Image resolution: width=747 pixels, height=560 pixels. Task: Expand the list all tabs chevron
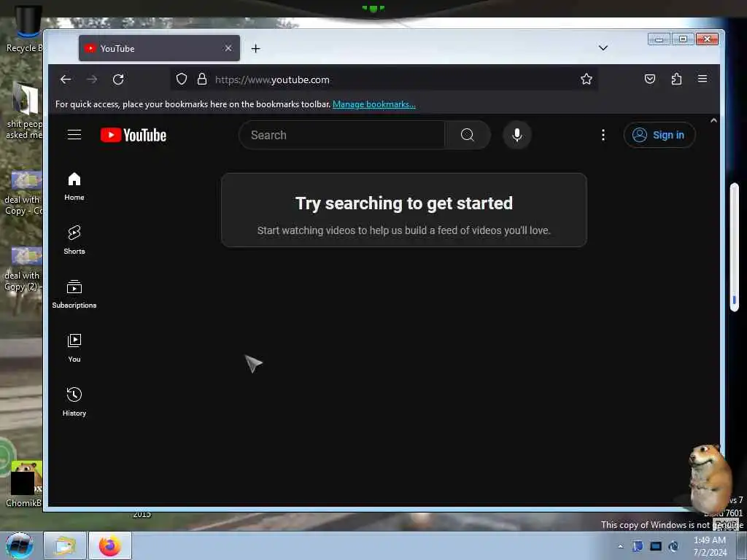click(x=603, y=48)
